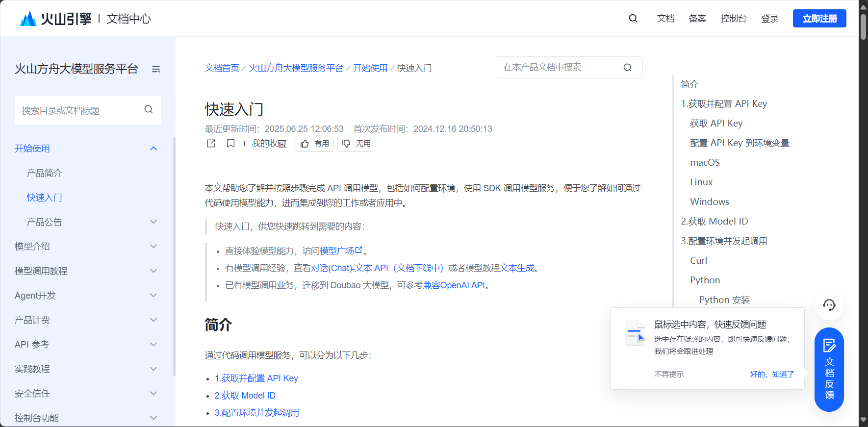Expand the 安全信任 section
The image size is (868, 427).
coord(153,394)
